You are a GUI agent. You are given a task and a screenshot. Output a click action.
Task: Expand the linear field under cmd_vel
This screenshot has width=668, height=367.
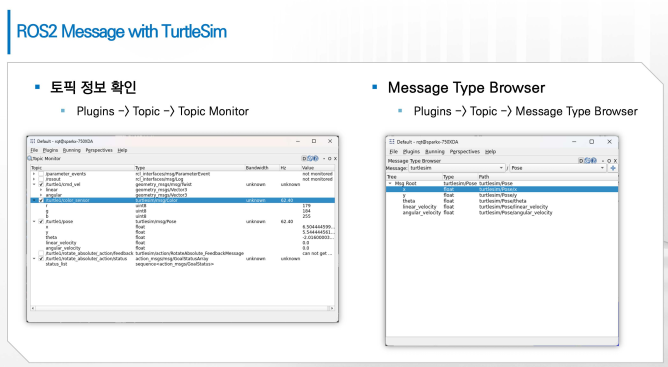[x=41, y=190]
